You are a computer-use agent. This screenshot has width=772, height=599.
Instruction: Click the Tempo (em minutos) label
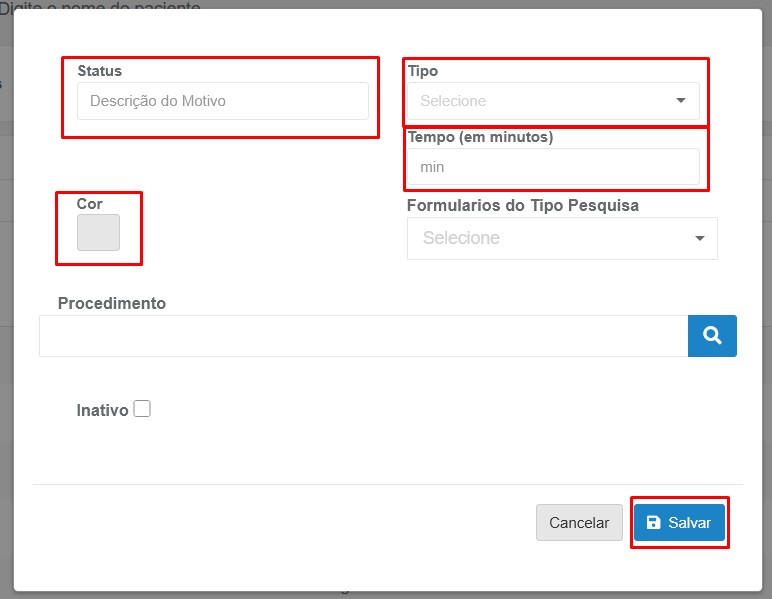[480, 137]
